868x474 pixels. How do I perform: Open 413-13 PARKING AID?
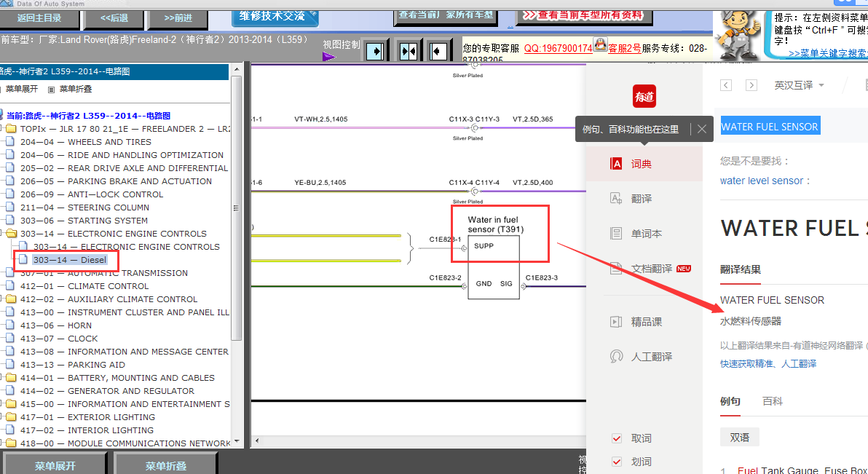(x=73, y=365)
